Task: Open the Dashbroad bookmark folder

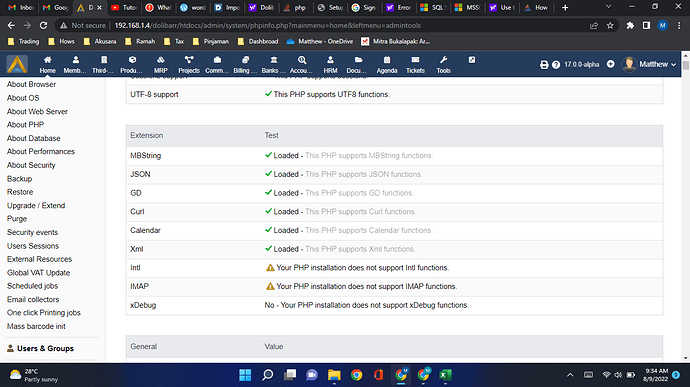Action: pyautogui.click(x=258, y=41)
